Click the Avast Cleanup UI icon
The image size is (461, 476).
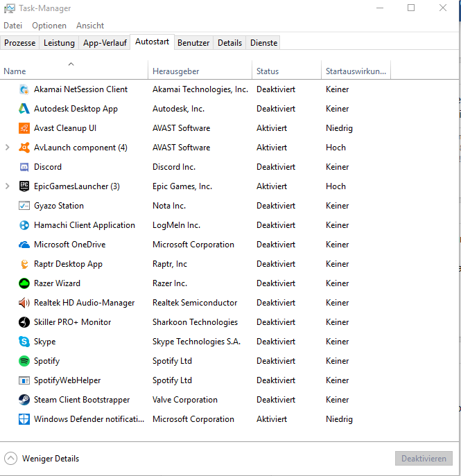tap(24, 128)
